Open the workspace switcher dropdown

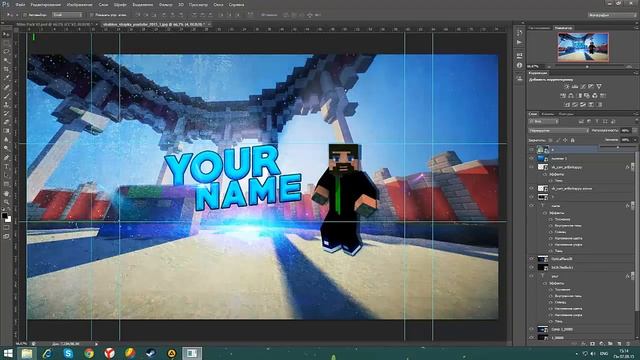point(612,15)
